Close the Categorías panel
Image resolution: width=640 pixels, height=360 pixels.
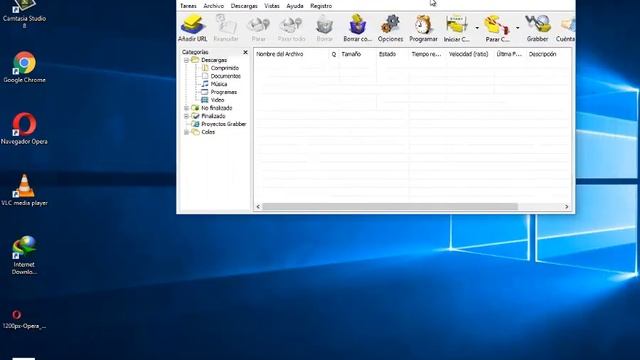pyautogui.click(x=245, y=52)
